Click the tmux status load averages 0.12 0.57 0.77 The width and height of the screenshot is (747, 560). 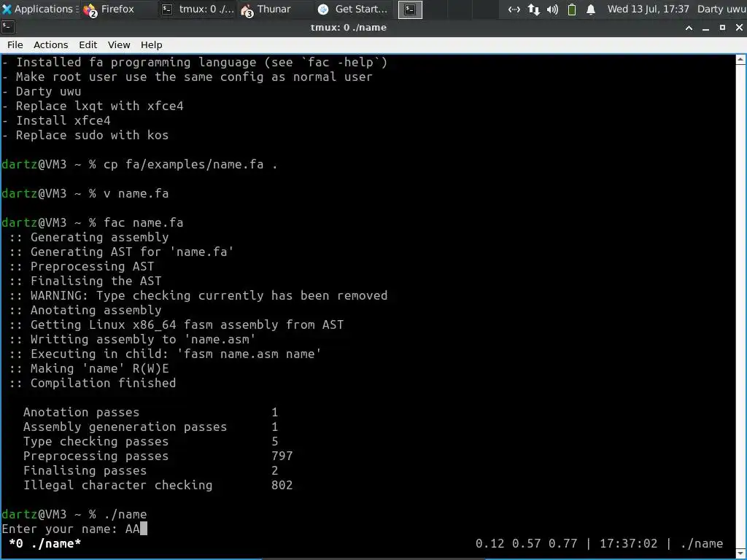(526, 544)
